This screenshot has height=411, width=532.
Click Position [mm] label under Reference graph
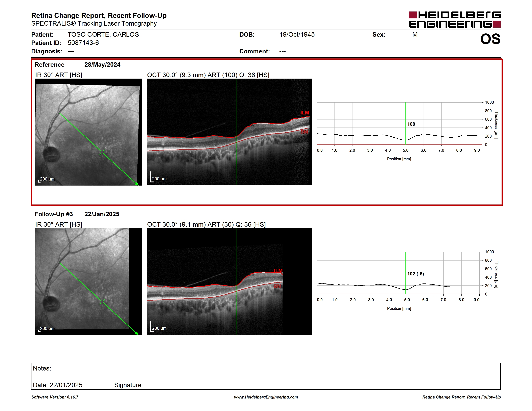point(399,159)
